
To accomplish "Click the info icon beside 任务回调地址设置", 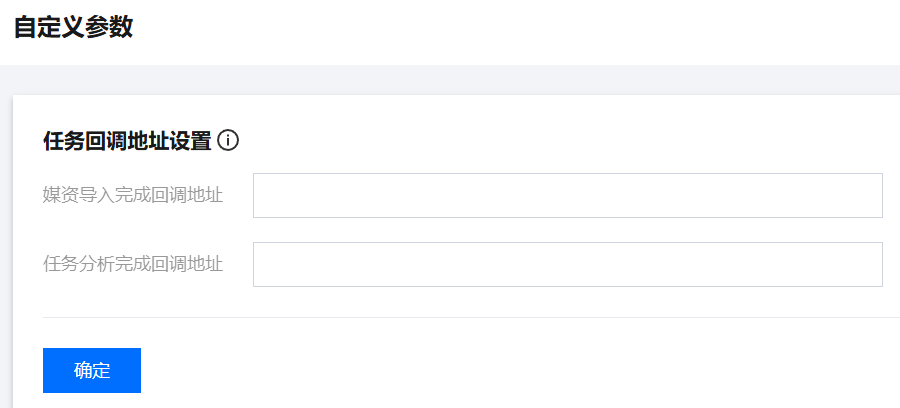I will click(x=228, y=140).
